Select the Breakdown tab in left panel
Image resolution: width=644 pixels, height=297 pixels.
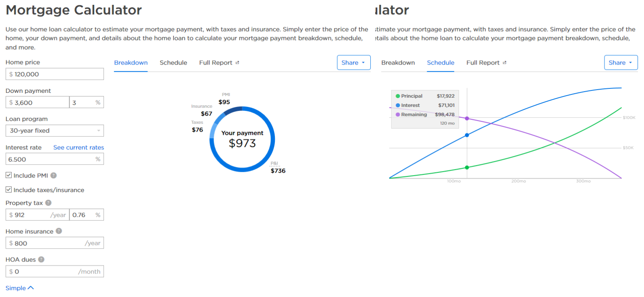click(x=131, y=63)
